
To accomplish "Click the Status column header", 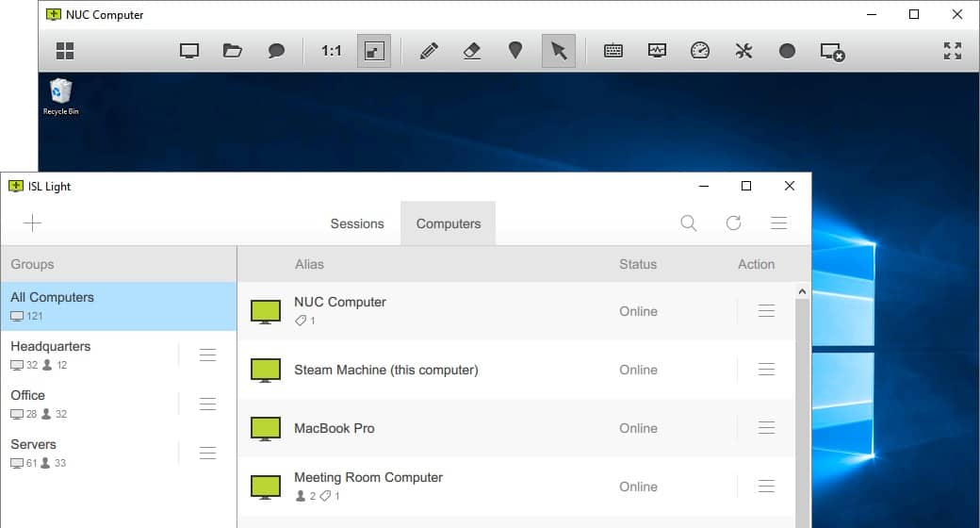I will click(638, 264).
